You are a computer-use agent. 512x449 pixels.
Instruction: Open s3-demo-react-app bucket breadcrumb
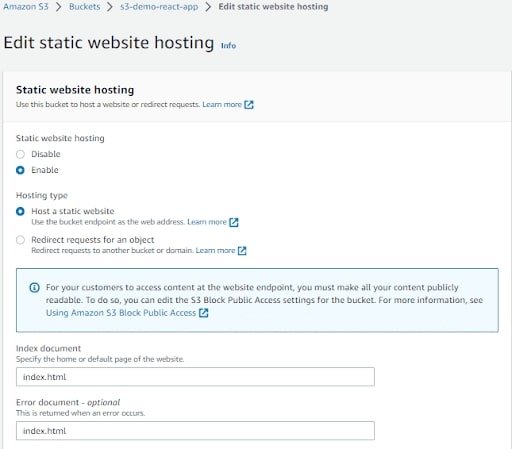coord(159,7)
